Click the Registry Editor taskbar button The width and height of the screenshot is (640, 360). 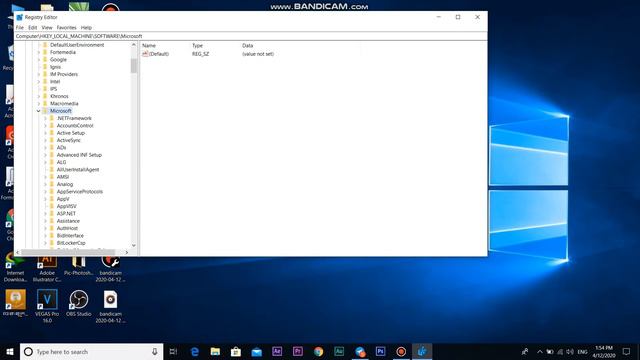[422, 351]
